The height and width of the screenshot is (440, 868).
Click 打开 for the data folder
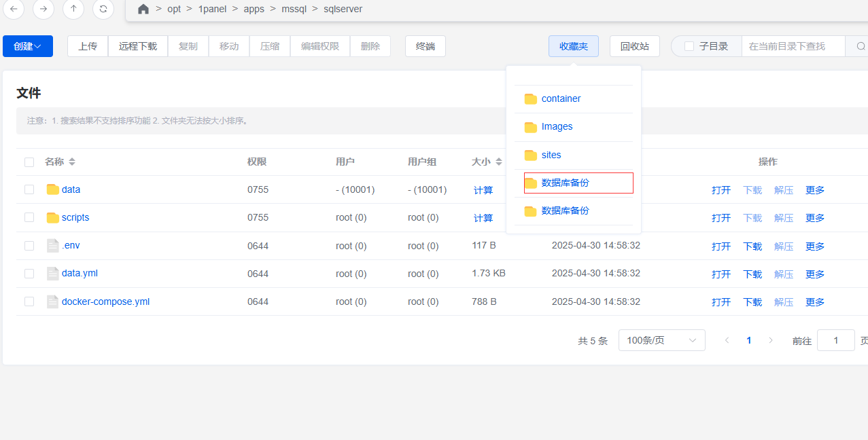[x=721, y=190]
